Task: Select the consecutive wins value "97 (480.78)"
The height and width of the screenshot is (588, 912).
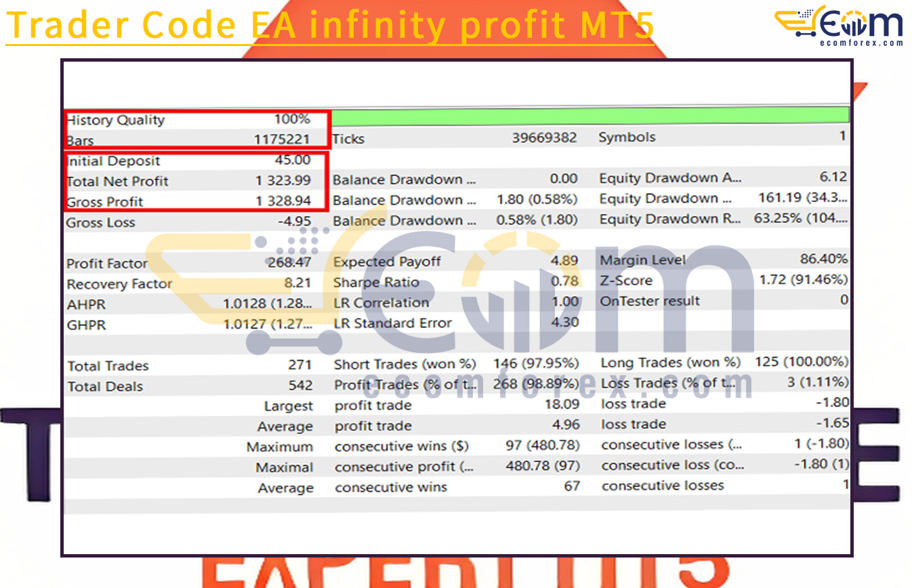Action: pos(543,445)
